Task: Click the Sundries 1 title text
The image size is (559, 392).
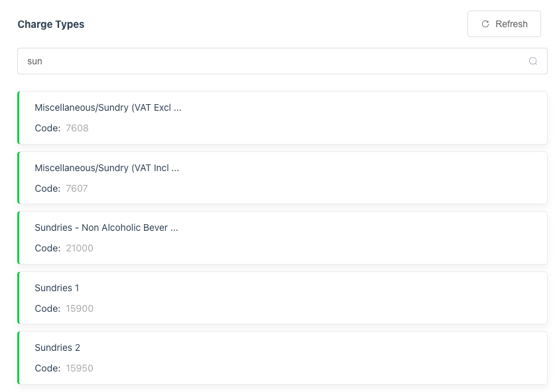Action: point(56,288)
